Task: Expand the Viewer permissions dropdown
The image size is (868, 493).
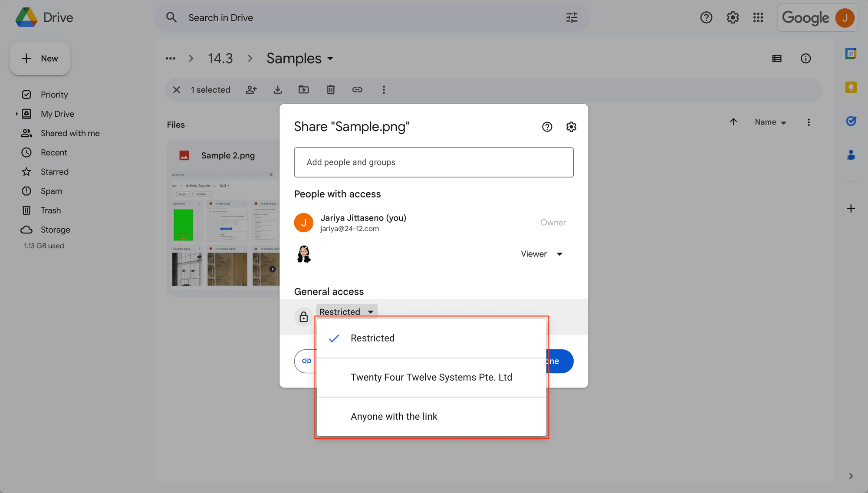Action: [x=539, y=254]
